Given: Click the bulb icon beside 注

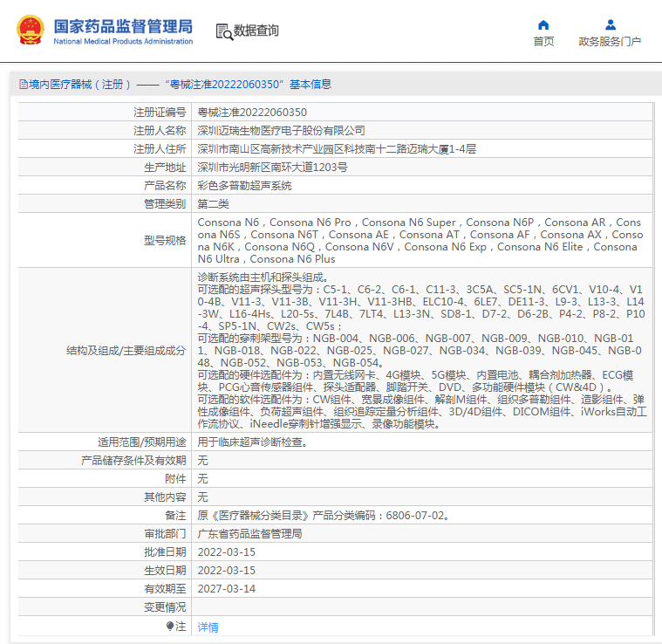Looking at the screenshot, I should tap(170, 626).
